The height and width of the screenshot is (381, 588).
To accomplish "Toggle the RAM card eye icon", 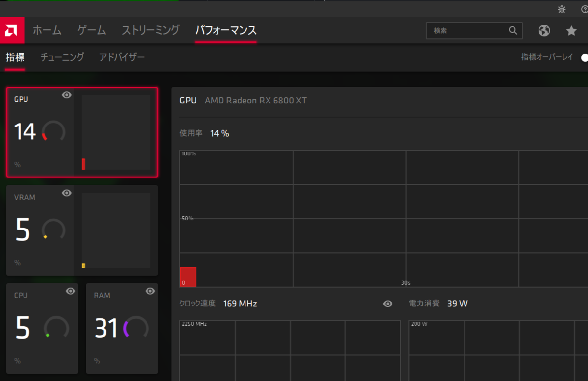I will [x=150, y=291].
